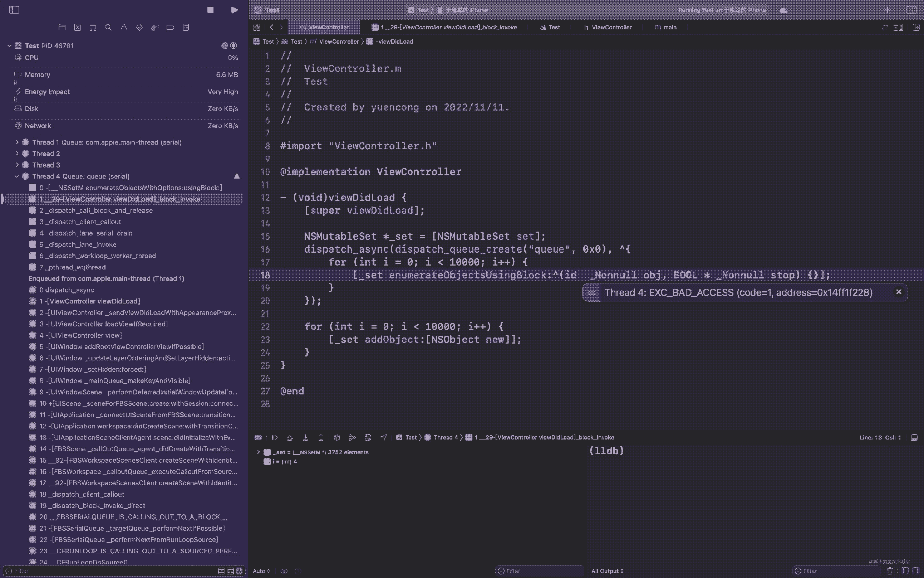Click the console Filter field

(836, 571)
